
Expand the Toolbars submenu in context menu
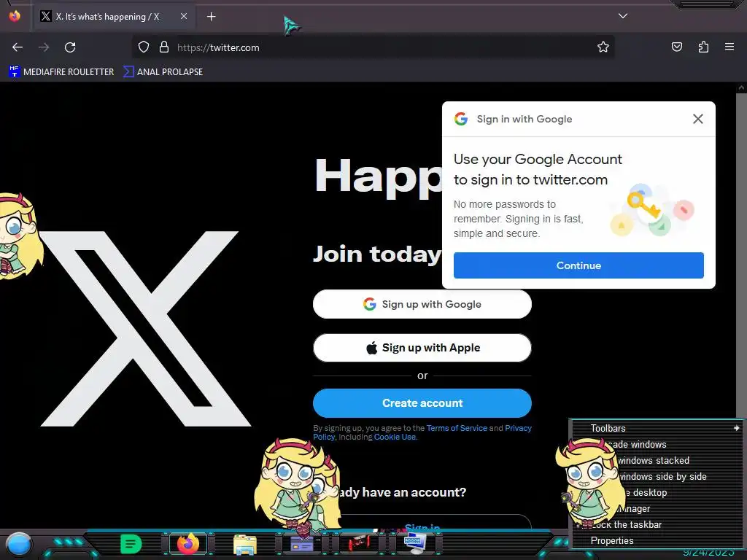(657, 428)
